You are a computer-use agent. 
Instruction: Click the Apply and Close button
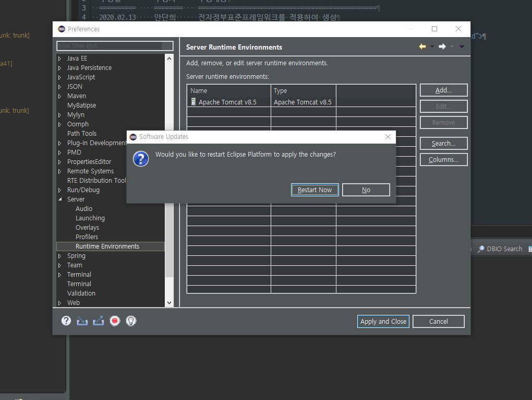click(x=383, y=322)
